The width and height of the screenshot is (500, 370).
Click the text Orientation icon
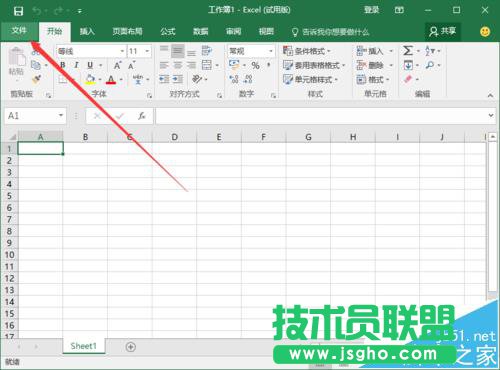click(x=197, y=79)
